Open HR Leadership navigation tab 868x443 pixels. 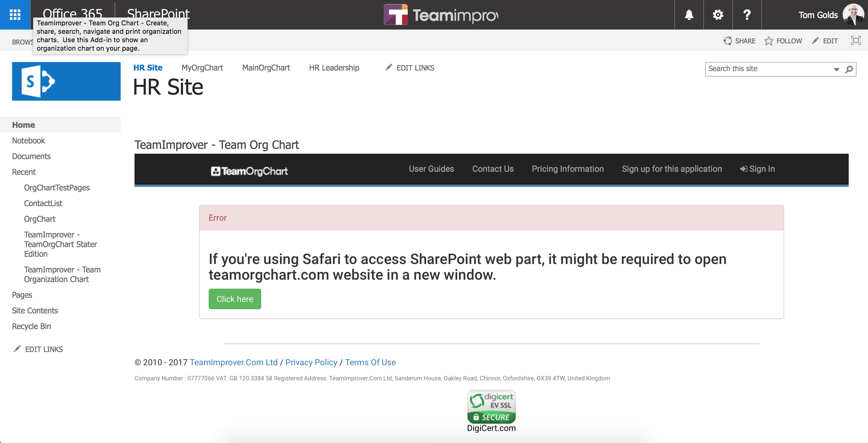pyautogui.click(x=334, y=68)
